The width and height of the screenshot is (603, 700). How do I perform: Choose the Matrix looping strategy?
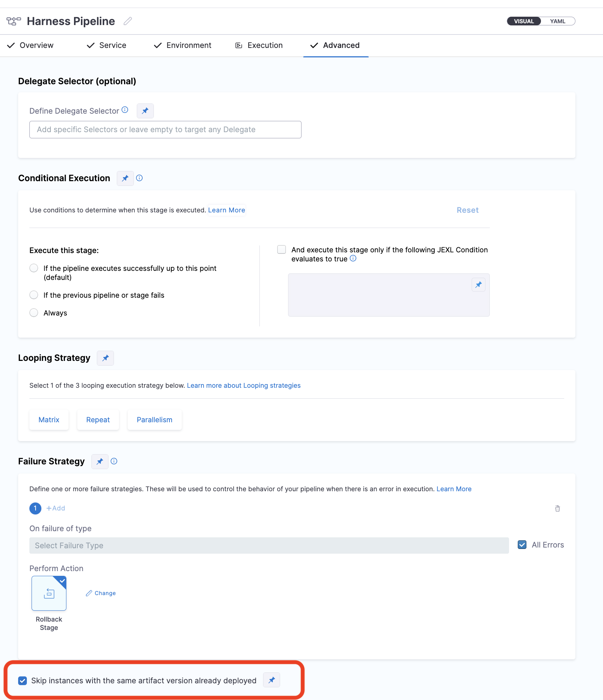pos(49,420)
